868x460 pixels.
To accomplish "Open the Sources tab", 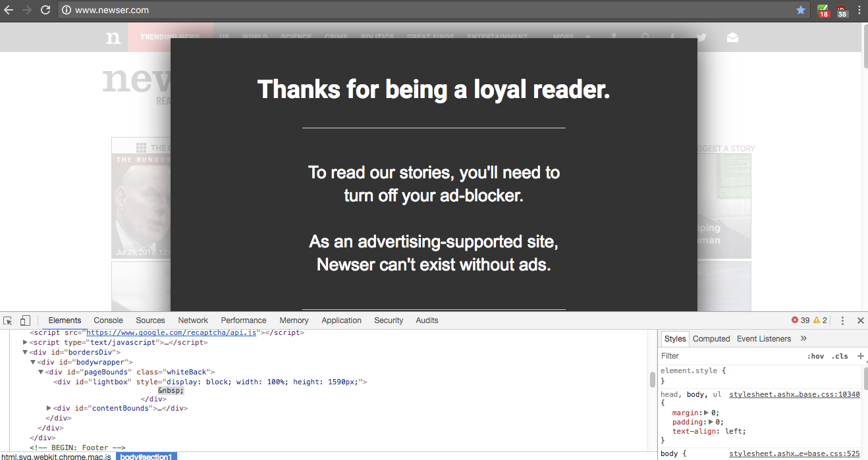I will (x=150, y=320).
